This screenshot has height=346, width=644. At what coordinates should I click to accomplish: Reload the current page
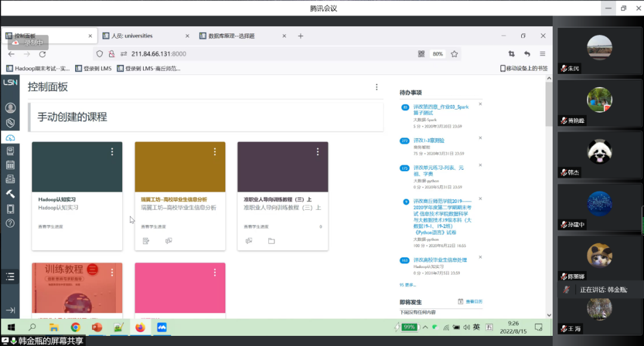click(42, 54)
